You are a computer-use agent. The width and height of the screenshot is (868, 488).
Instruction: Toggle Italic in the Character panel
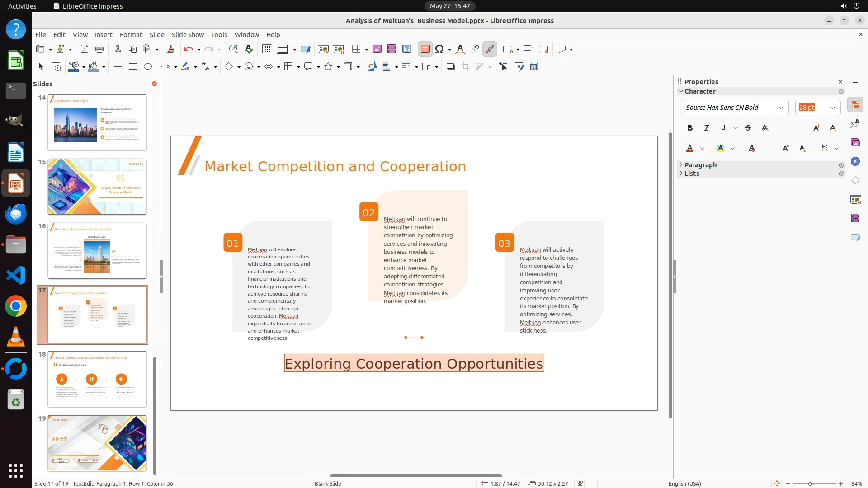pos(706,128)
